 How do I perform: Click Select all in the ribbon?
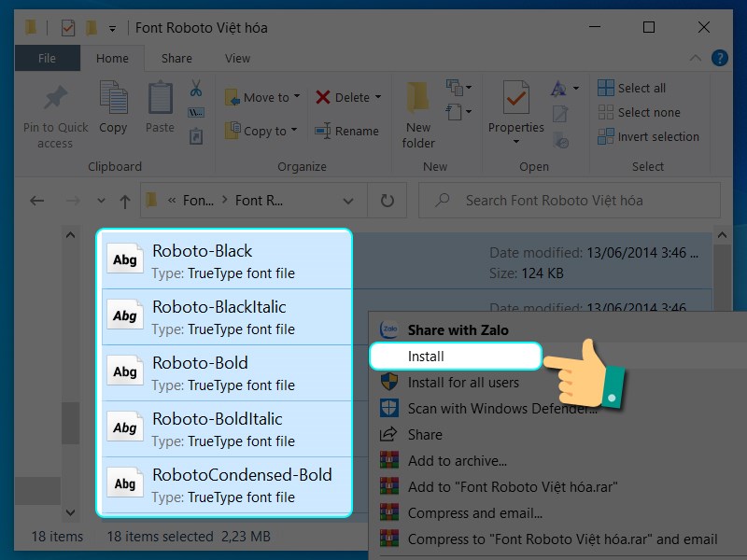coord(631,88)
